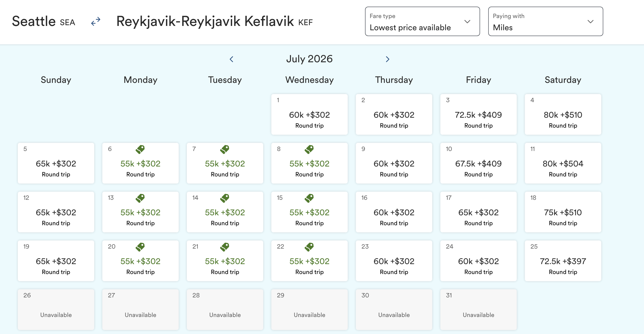Click the discount tag icon on July 14
This screenshot has height=334, width=644.
click(225, 198)
